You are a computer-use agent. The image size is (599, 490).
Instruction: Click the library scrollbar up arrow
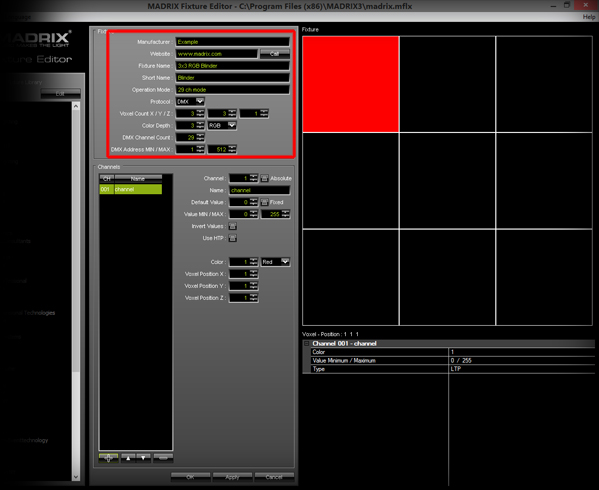pyautogui.click(x=76, y=107)
